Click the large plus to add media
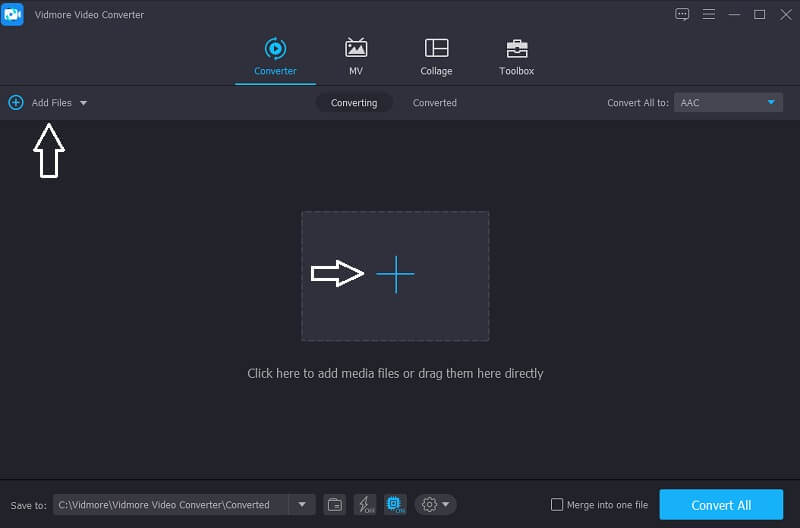This screenshot has height=528, width=800. coord(395,274)
